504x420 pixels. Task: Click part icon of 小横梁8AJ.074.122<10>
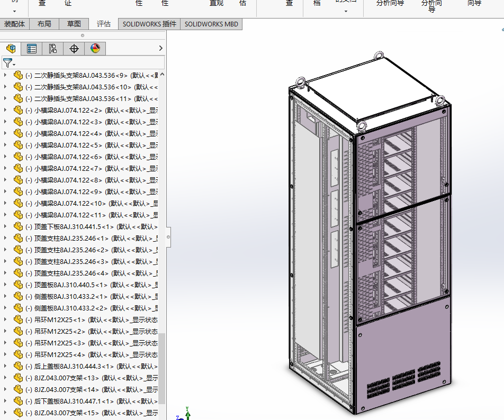tap(19, 203)
